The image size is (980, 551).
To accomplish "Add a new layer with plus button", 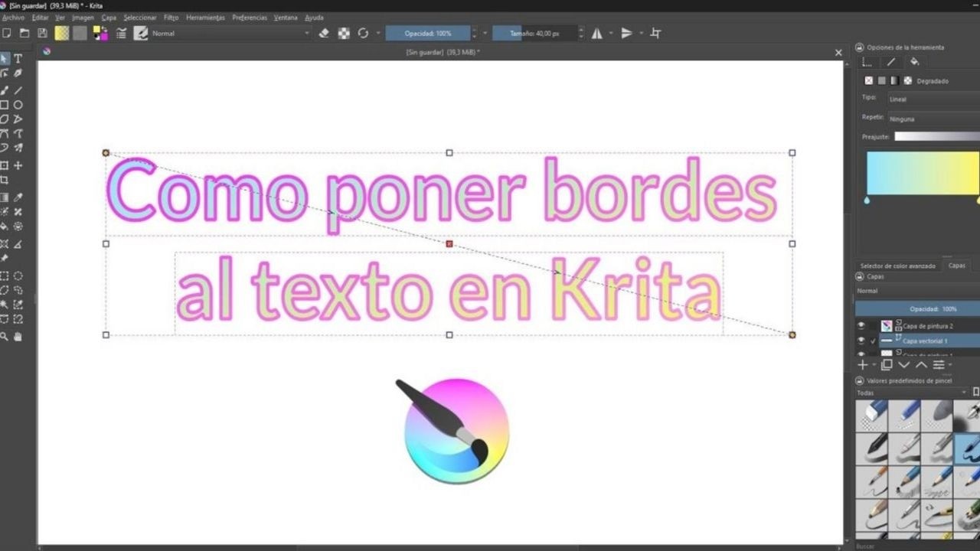I will (863, 364).
